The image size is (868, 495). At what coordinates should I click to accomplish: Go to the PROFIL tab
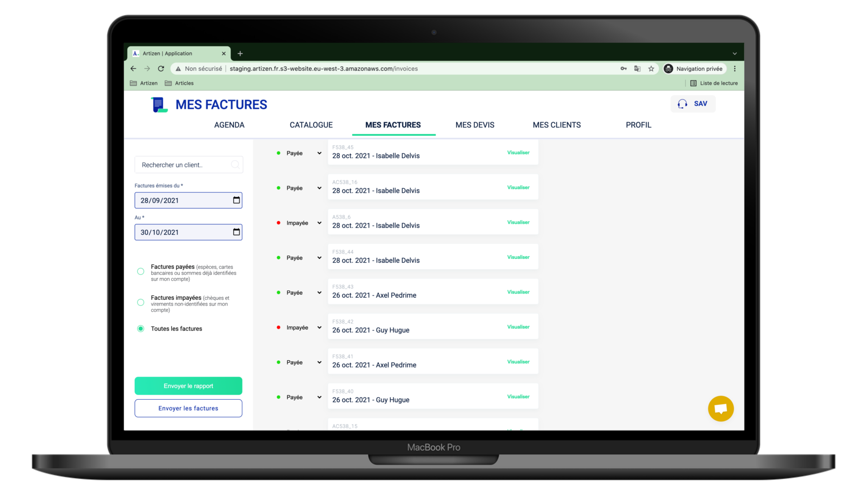coord(639,125)
